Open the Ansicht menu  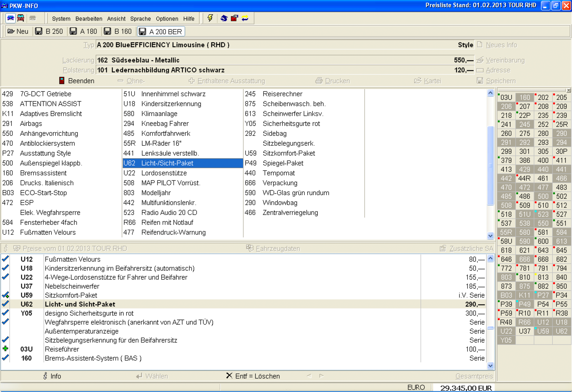point(116,18)
